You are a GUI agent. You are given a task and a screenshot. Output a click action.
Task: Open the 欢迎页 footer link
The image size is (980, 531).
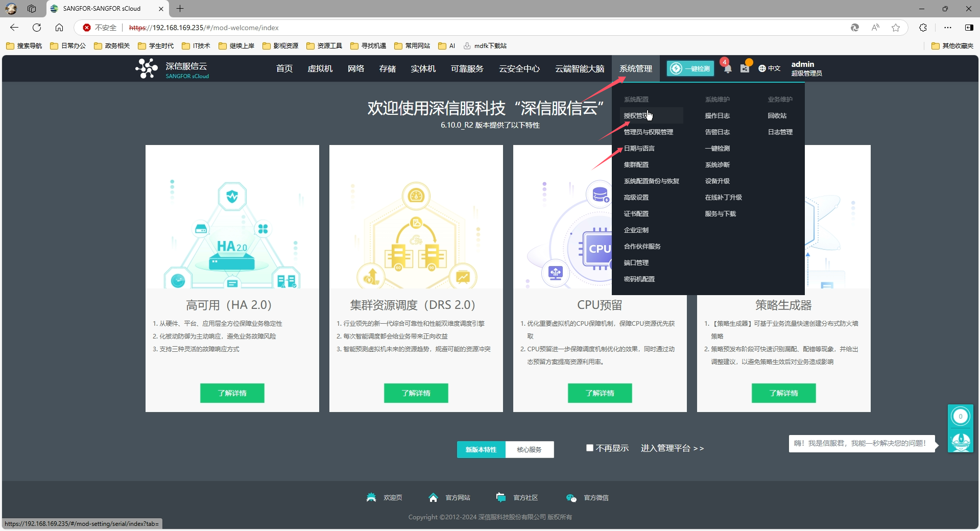[384, 497]
